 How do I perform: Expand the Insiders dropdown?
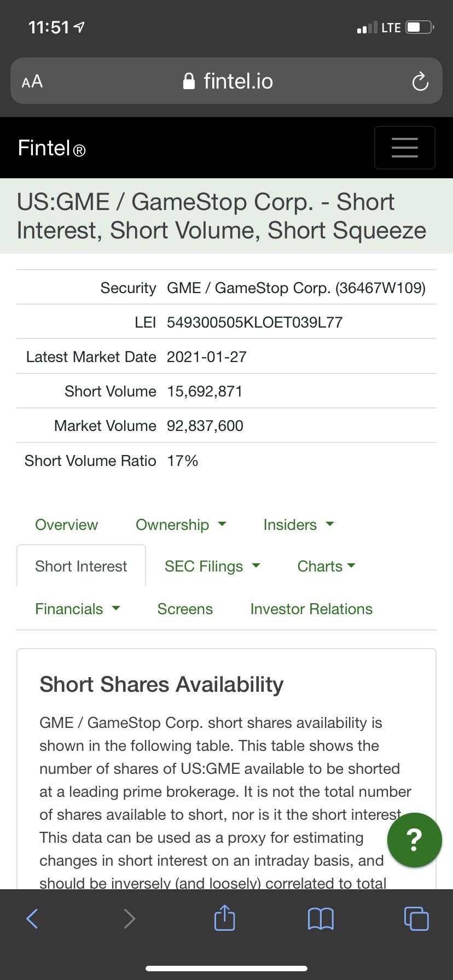tap(299, 524)
